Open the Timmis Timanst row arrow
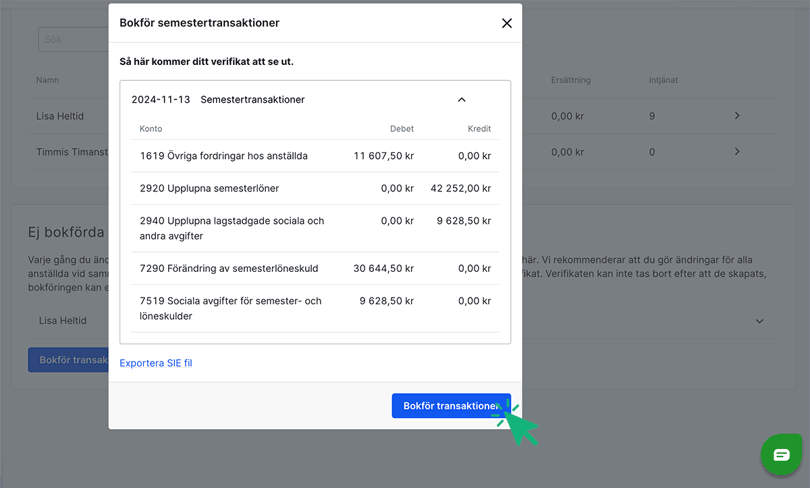This screenshot has width=810, height=488. coord(737,152)
